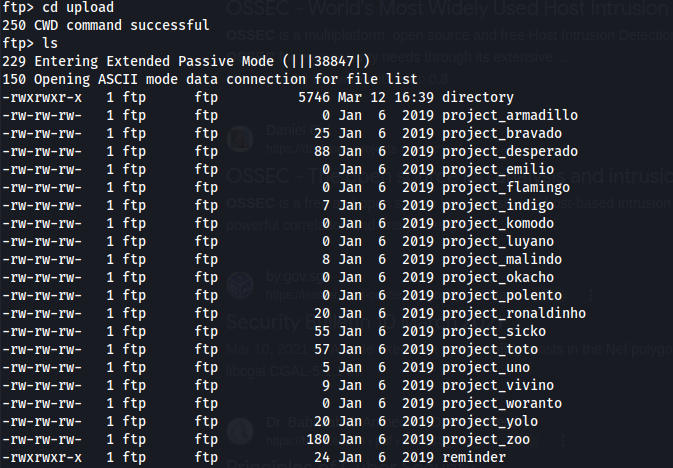Viewport: 673px width, 468px height.
Task: Click the 'directory' entry name
Action: coord(477,97)
